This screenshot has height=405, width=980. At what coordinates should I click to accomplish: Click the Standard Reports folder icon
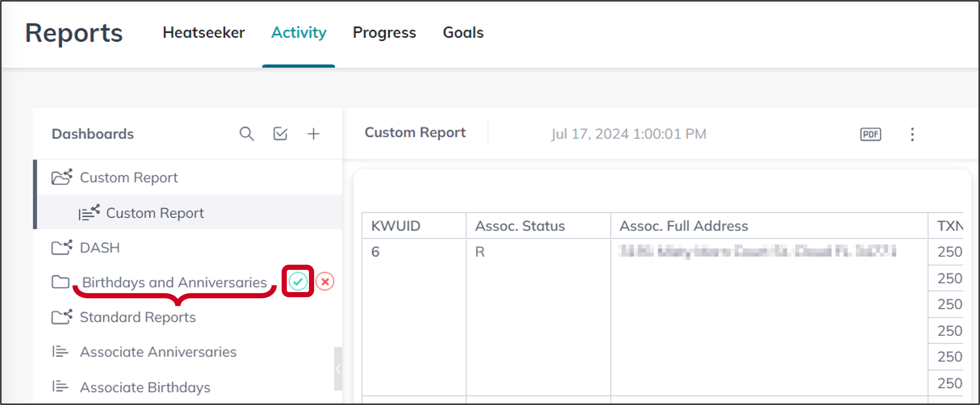click(x=61, y=316)
